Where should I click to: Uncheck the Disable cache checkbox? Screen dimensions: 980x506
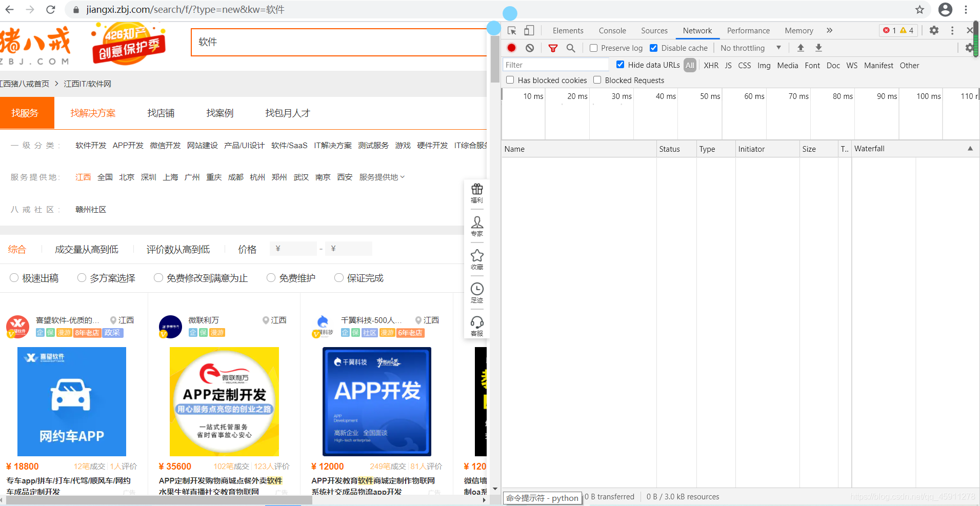pyautogui.click(x=653, y=48)
